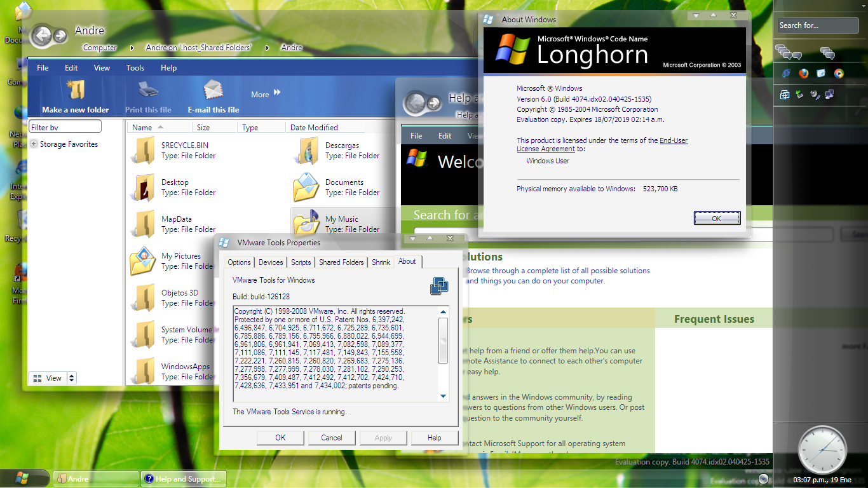Screen dimensions: 868x488
Task: Open Internet Explorer icon in sidebar
Action: [786, 73]
